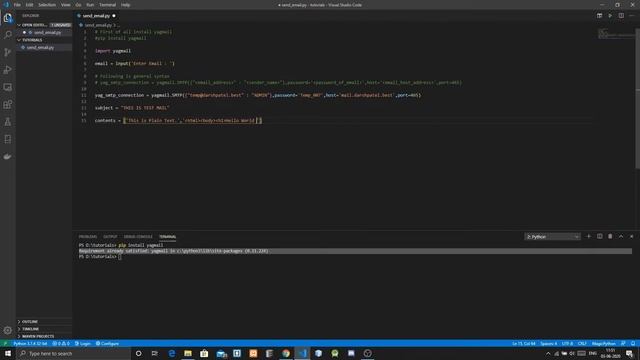This screenshot has width=640, height=360.
Task: Create a new terminal with the plus icon
Action: (x=588, y=236)
